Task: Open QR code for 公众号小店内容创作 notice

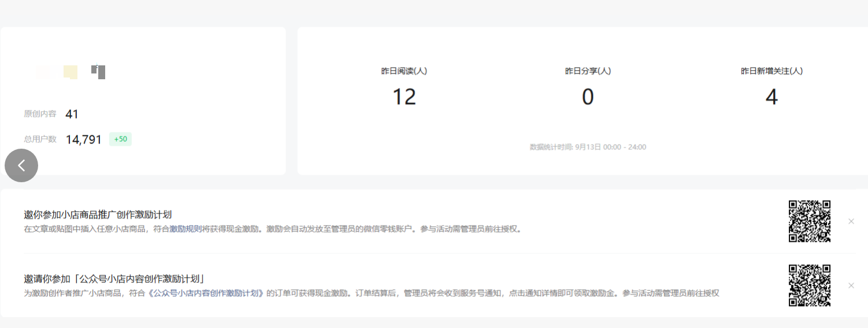Action: click(x=810, y=285)
